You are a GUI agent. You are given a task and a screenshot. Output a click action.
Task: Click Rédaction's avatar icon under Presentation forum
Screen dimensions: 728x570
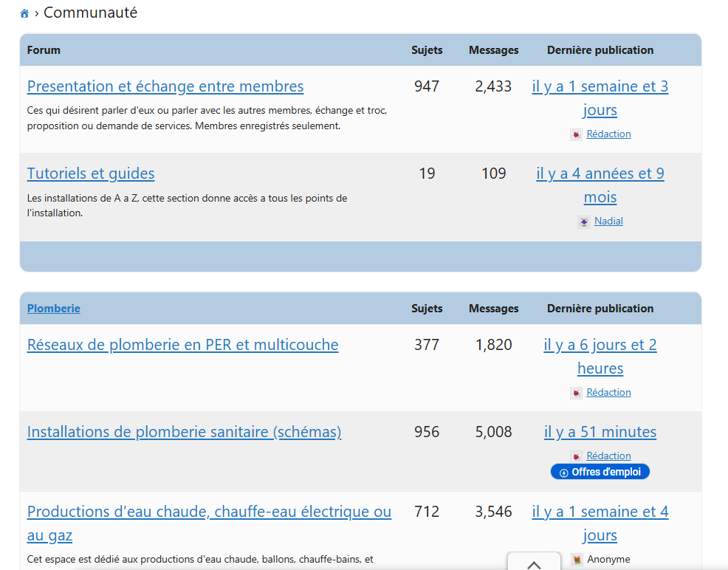576,134
